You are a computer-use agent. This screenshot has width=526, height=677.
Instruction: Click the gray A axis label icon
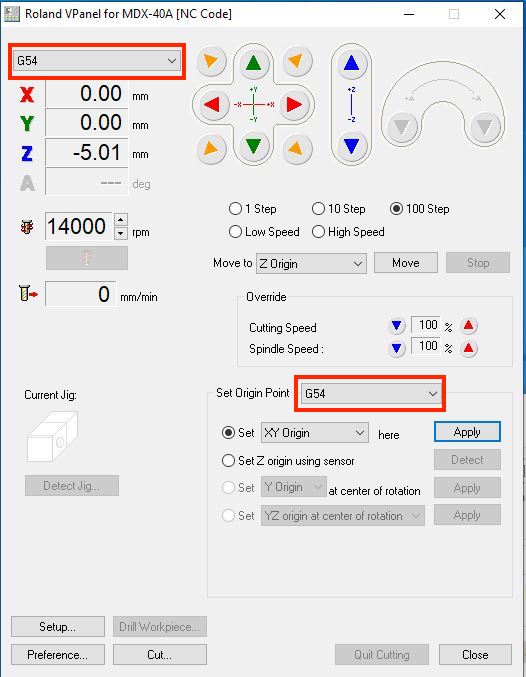27,183
